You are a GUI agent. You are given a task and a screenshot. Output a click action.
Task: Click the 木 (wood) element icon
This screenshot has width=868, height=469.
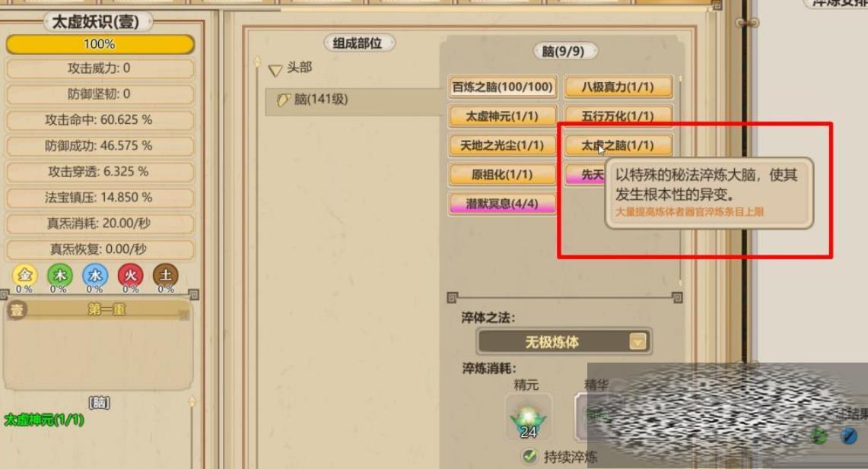pos(60,275)
